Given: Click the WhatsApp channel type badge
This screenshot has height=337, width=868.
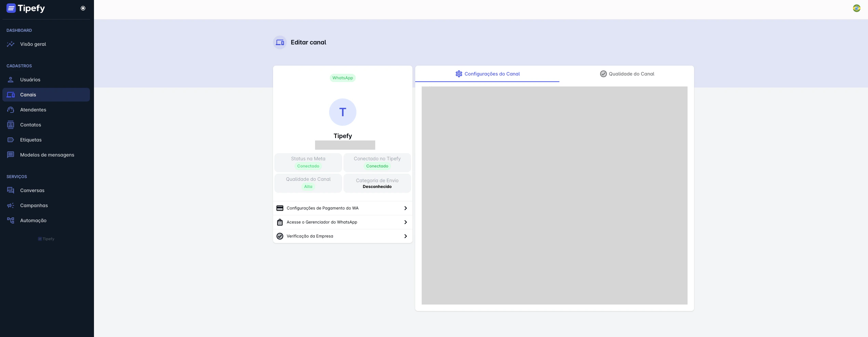Looking at the screenshot, I should [343, 78].
